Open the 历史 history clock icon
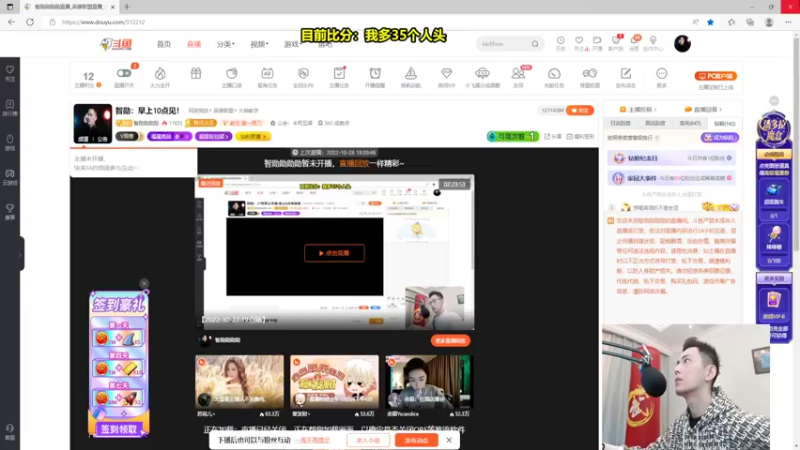The image size is (800, 450). coord(560,43)
